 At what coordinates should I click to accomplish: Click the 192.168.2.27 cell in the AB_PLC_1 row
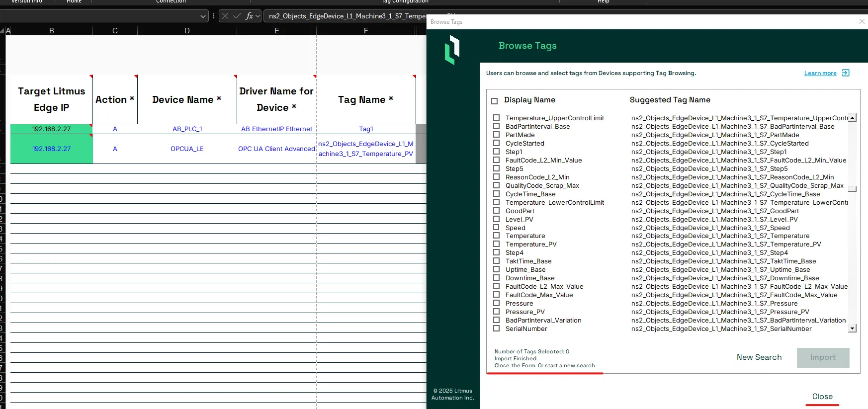[52, 129]
